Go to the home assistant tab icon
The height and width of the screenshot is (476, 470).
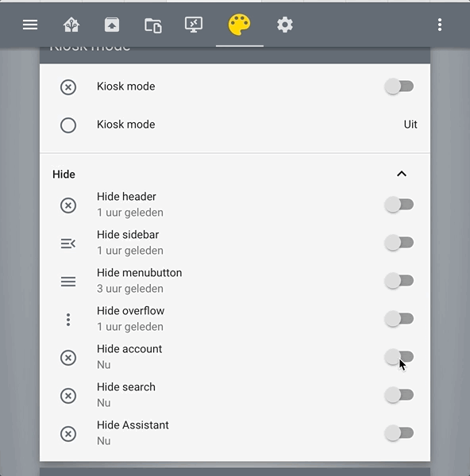[71, 25]
